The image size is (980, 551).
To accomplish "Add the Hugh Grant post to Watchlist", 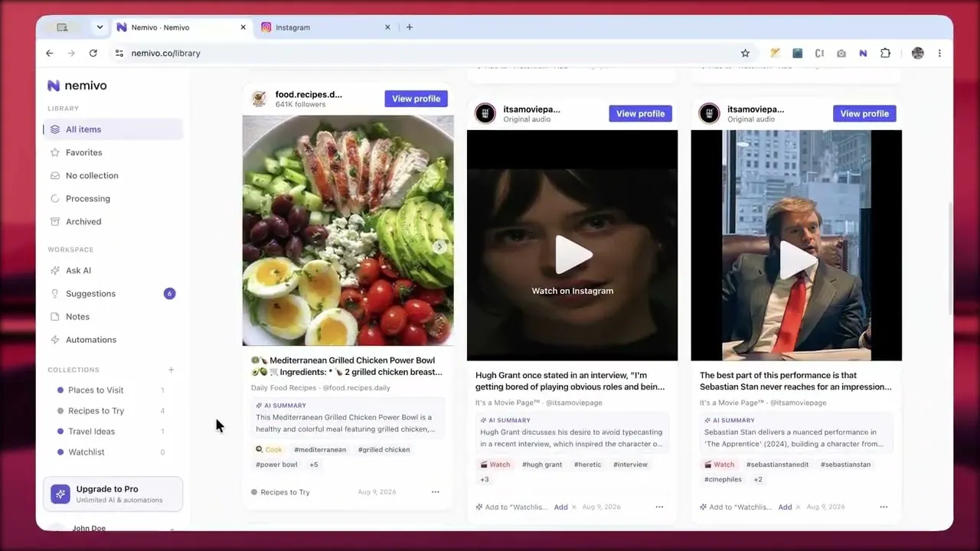I will [x=561, y=507].
